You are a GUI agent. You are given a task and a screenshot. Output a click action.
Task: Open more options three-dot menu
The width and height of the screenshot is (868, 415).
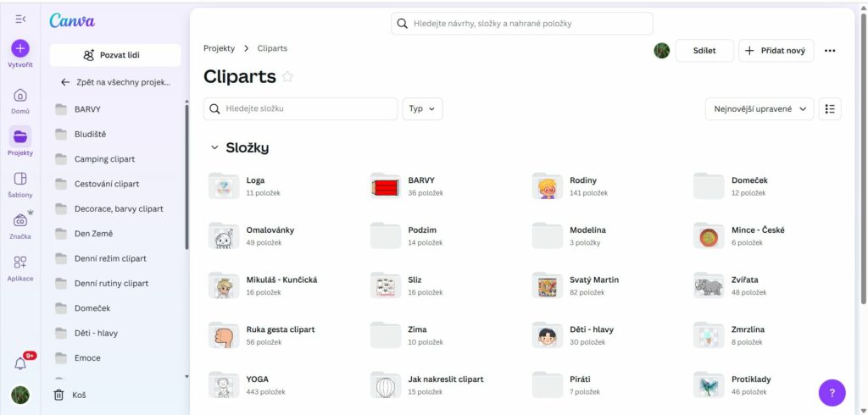[830, 51]
